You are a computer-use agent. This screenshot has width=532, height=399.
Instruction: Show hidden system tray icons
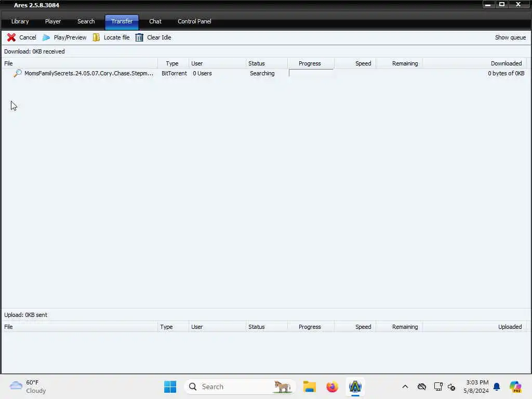coord(405,387)
